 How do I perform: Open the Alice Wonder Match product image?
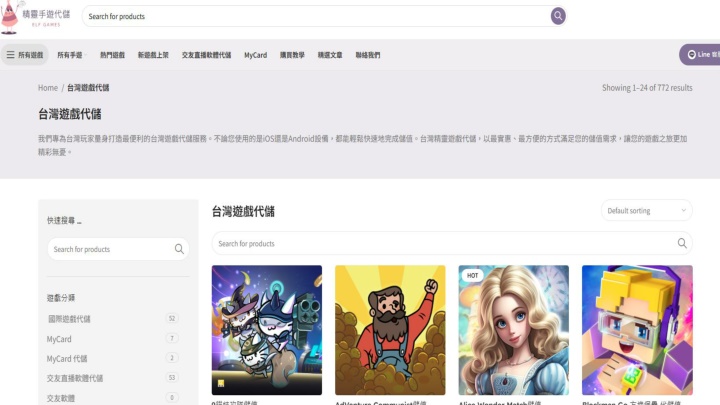point(513,330)
